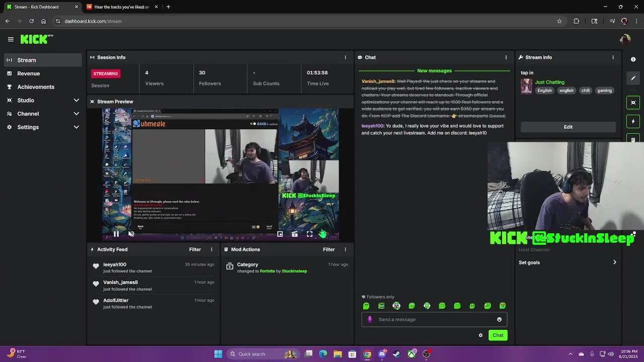
Task: Open the hamburger menu beside Kick logo
Action: [11, 39]
